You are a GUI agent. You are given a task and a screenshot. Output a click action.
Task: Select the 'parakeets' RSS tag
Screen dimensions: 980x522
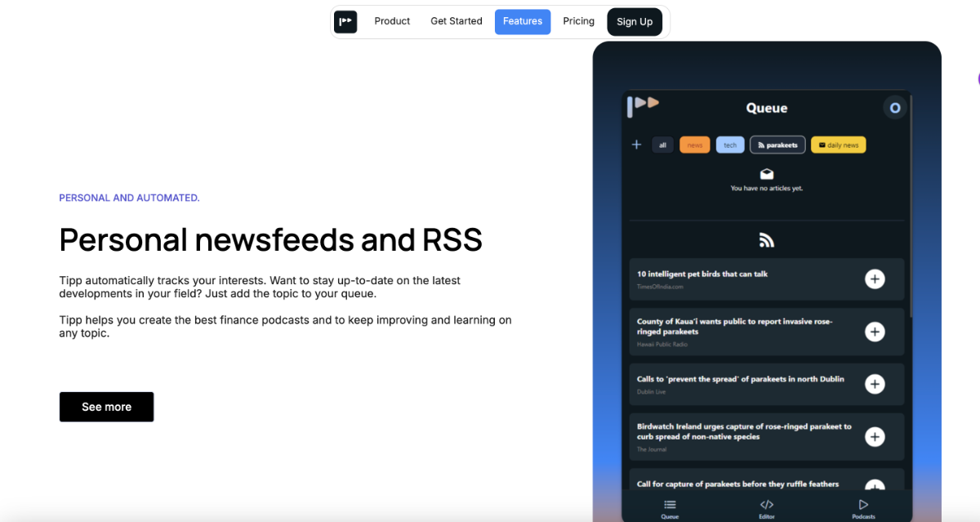tap(778, 145)
